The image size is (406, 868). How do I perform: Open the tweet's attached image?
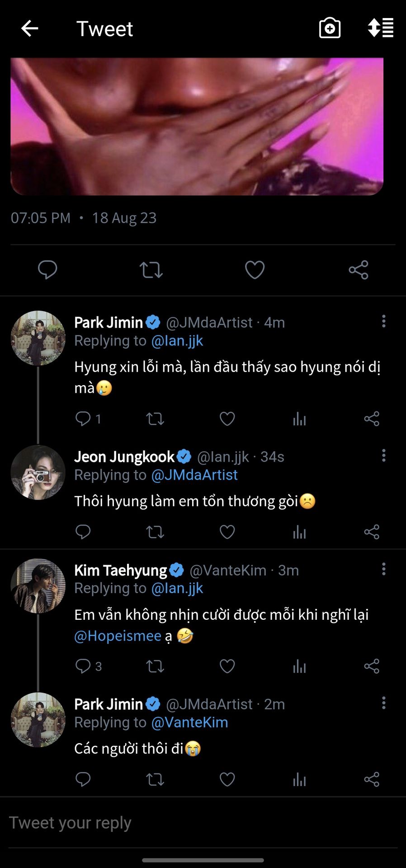197,127
